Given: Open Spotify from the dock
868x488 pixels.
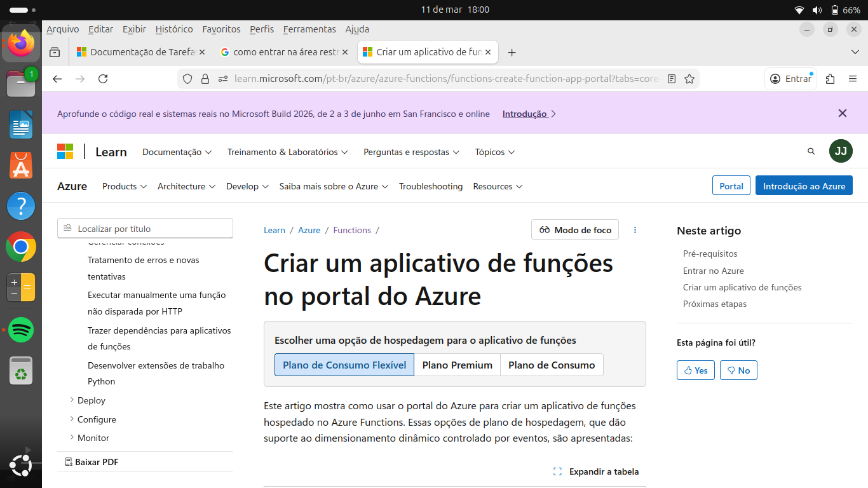Looking at the screenshot, I should click(21, 330).
